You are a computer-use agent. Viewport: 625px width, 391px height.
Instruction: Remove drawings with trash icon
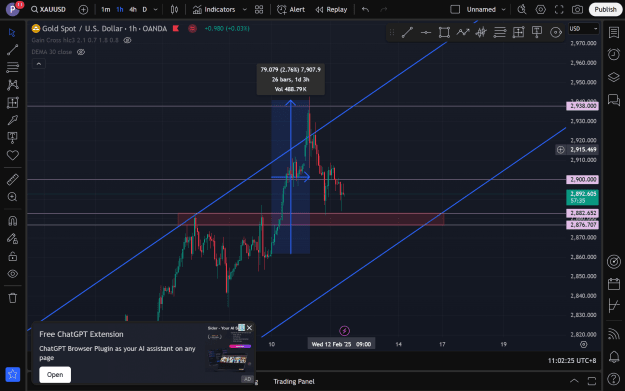coord(12,298)
